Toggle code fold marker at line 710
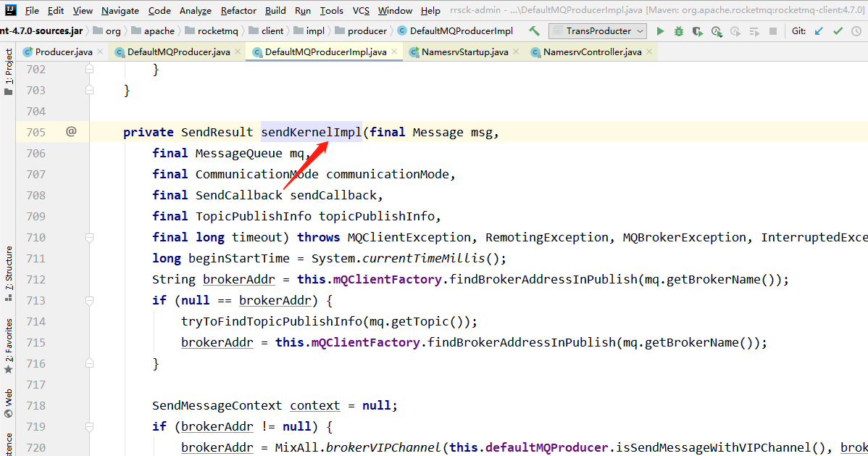The width and height of the screenshot is (868, 456). pos(89,237)
